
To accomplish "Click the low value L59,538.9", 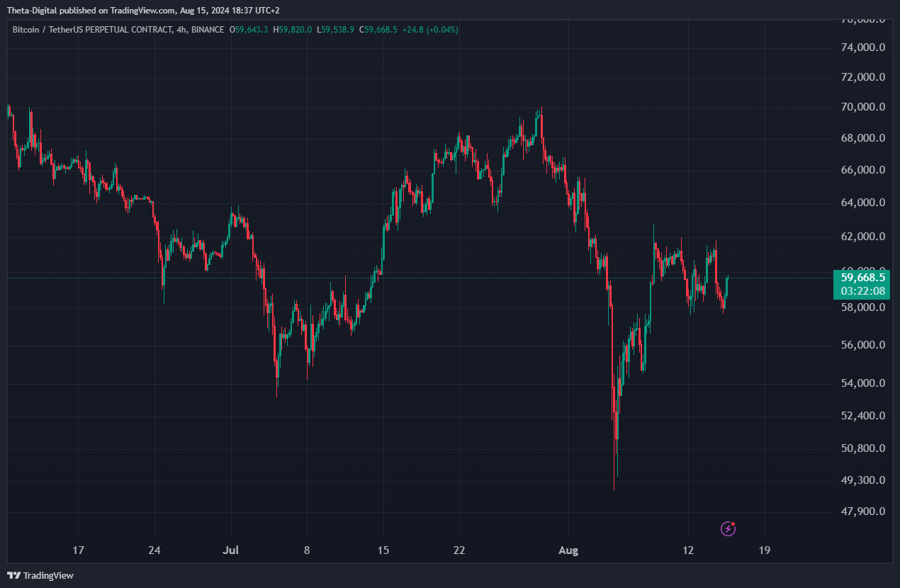I will click(335, 30).
